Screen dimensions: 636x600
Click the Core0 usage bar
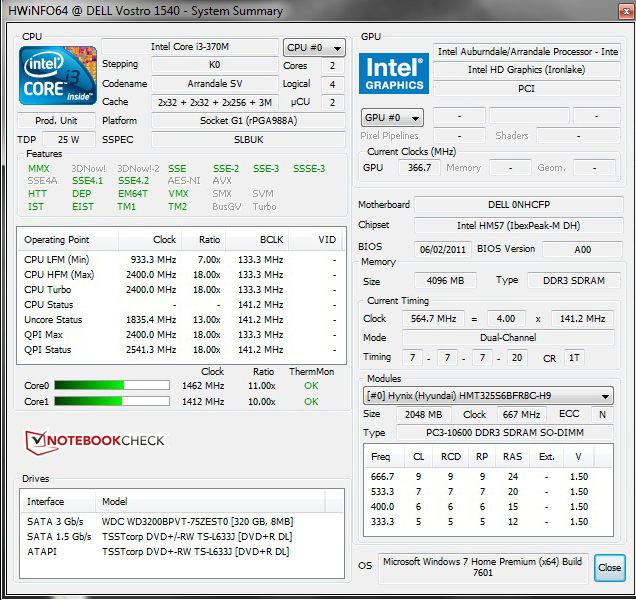pos(112,385)
